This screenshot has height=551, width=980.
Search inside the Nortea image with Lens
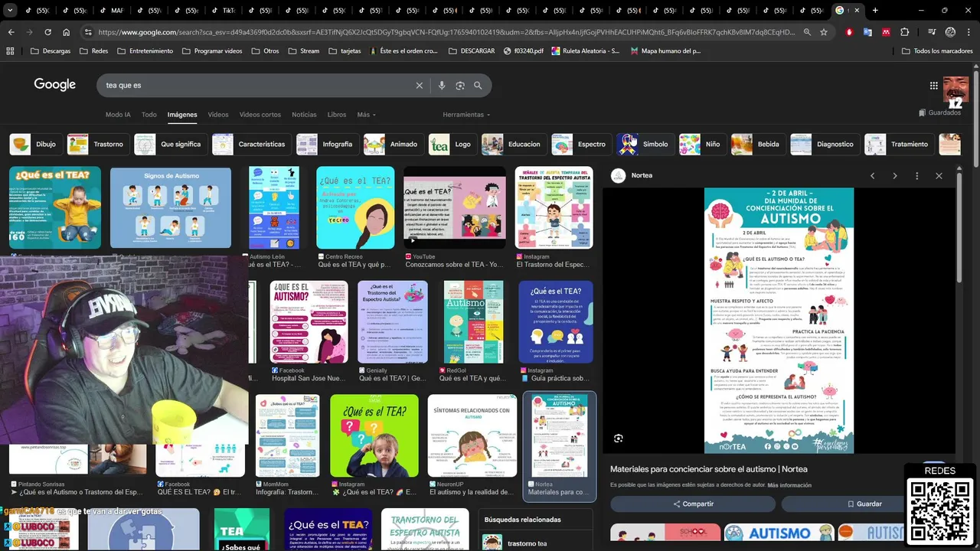point(619,439)
